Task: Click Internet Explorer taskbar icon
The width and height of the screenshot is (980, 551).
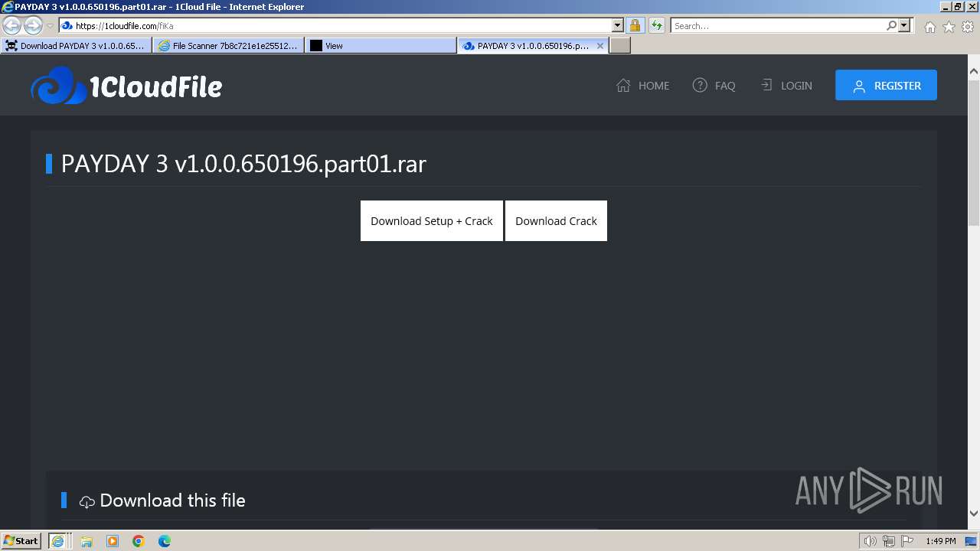Action: pos(57,541)
